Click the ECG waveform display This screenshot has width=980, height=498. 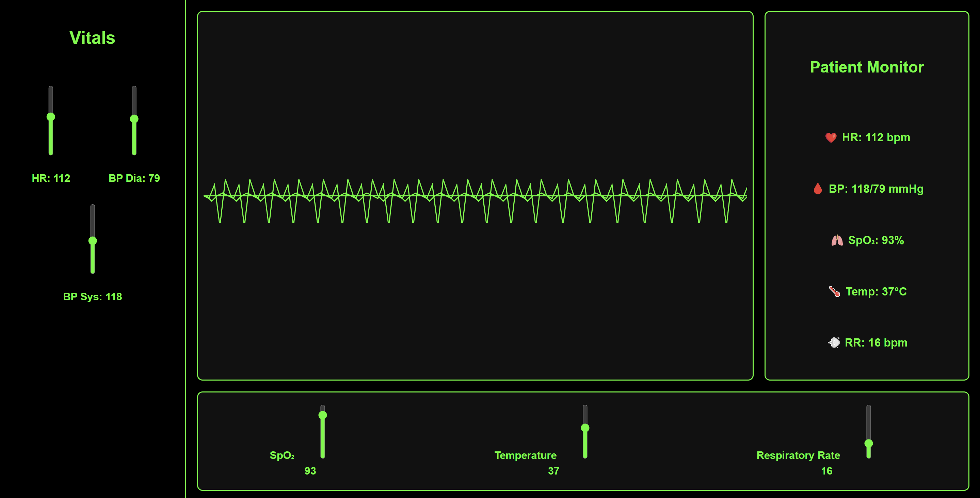click(475, 195)
